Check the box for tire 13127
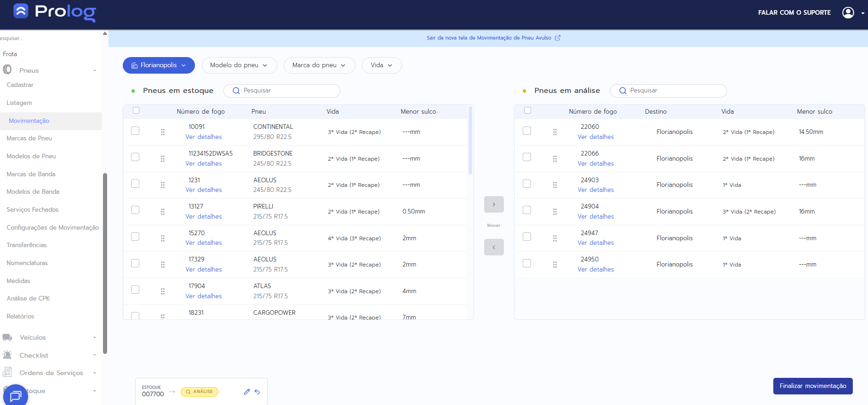The width and height of the screenshot is (868, 405). (x=135, y=210)
